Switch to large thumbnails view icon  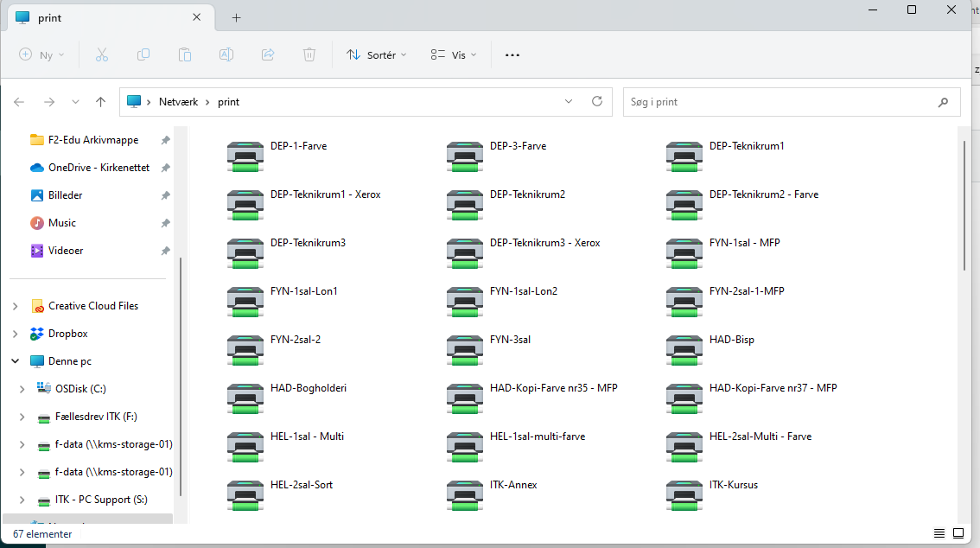pos(958,533)
